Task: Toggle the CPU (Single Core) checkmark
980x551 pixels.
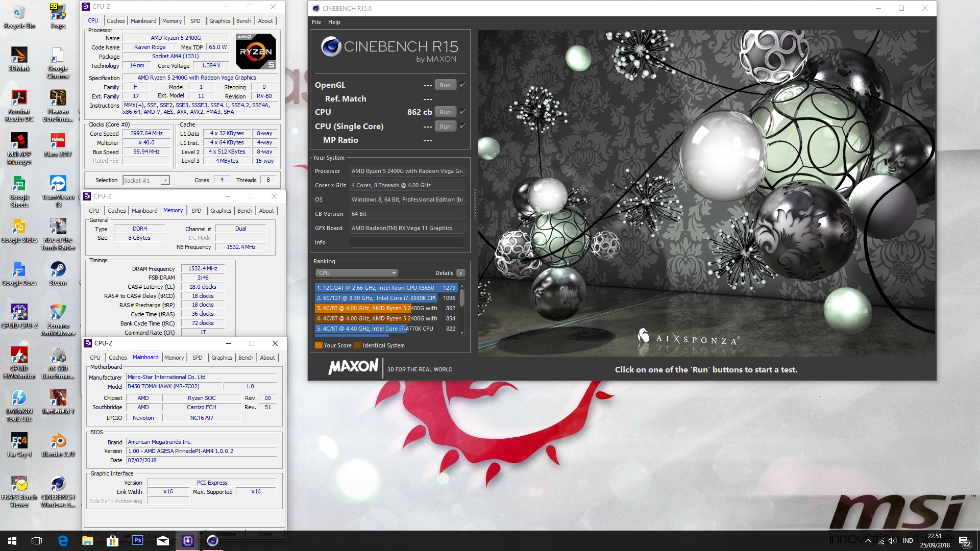Action: click(x=462, y=126)
